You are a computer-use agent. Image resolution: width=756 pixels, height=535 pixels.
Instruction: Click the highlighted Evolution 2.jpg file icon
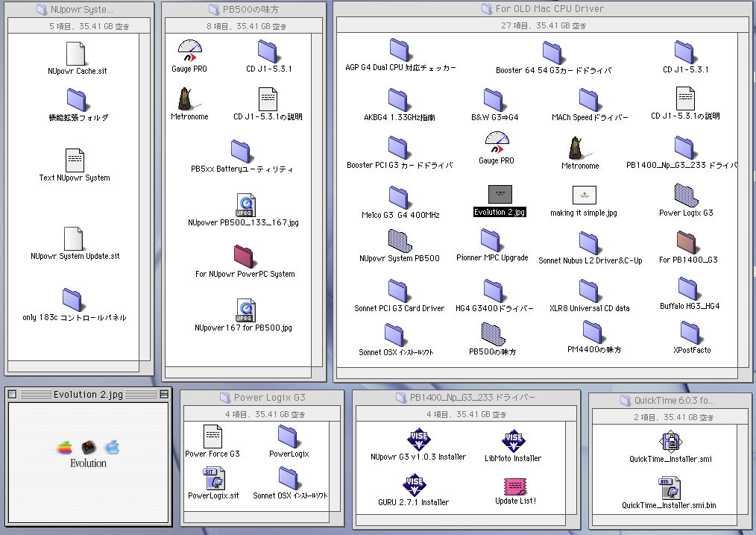tap(500, 195)
